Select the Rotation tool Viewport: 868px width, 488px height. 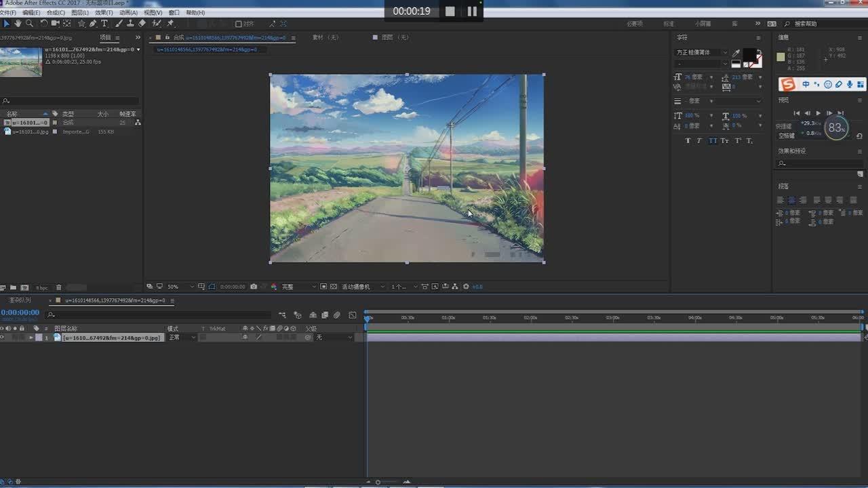pos(44,24)
